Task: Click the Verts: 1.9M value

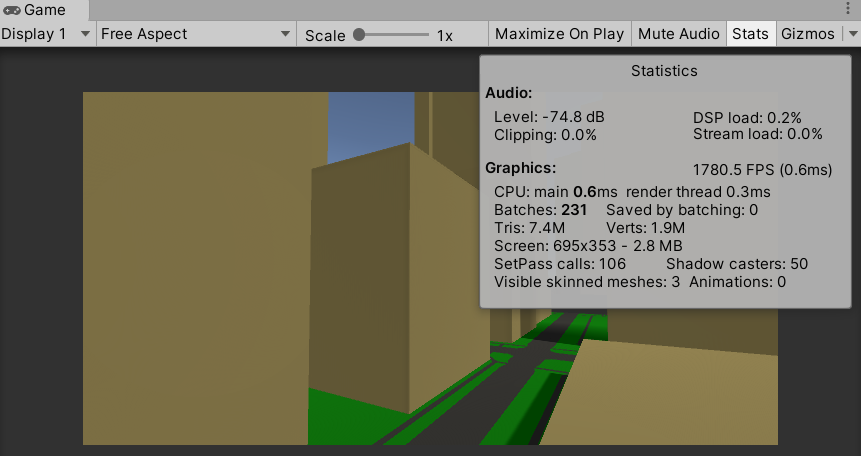Action: coord(645,228)
